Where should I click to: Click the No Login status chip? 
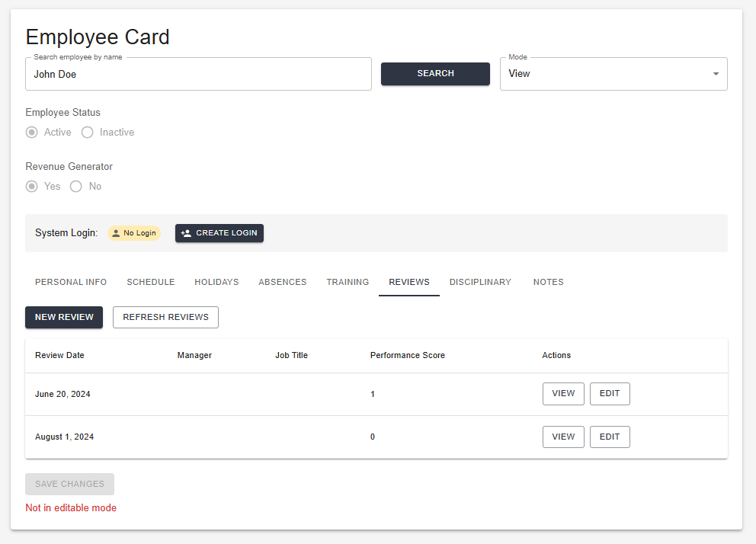(x=134, y=233)
